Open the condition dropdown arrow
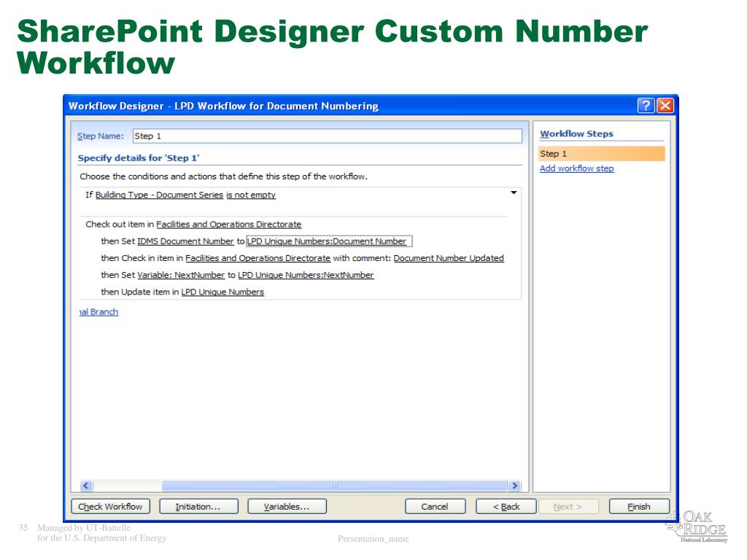The width and height of the screenshot is (747, 560). pyautogui.click(x=514, y=192)
